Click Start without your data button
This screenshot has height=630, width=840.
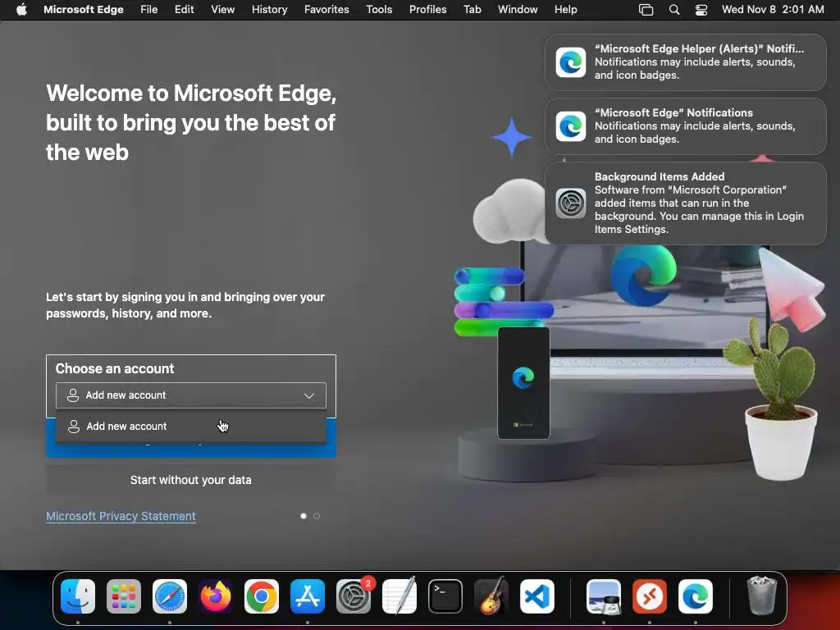[190, 480]
